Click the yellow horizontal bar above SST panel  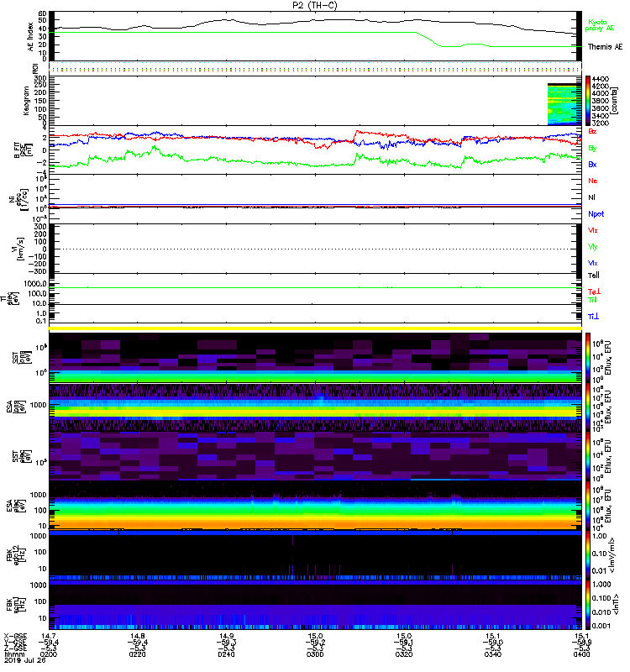[315, 328]
